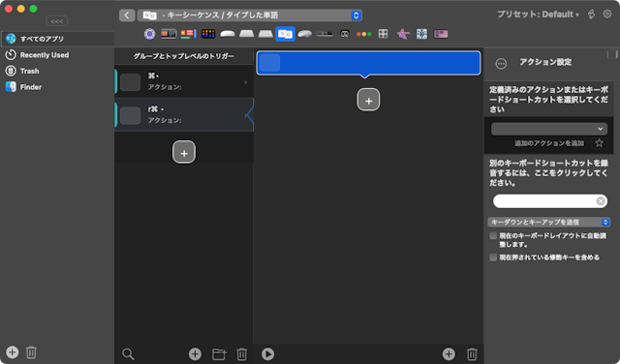Screen dimensions: 620x364
Task: Click the keyboard shortcut recording field
Action: (550, 201)
